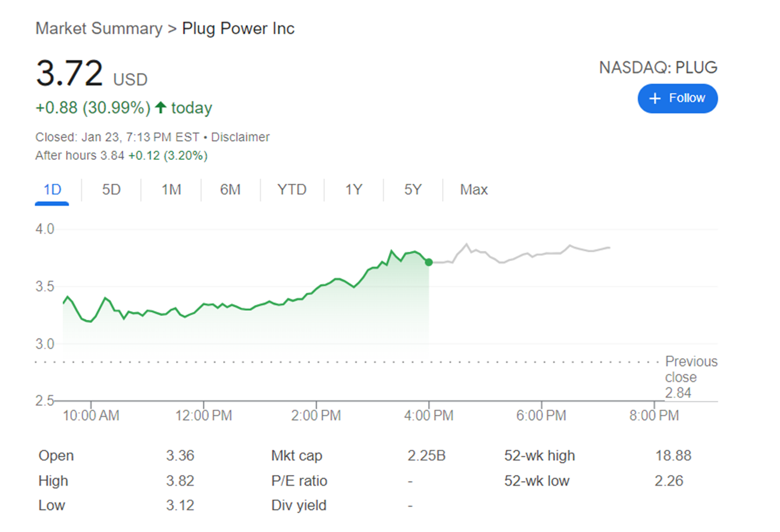Viewport: 780px width, 532px height.
Task: Click the Market Summary breadcrumb
Action: click(x=99, y=28)
